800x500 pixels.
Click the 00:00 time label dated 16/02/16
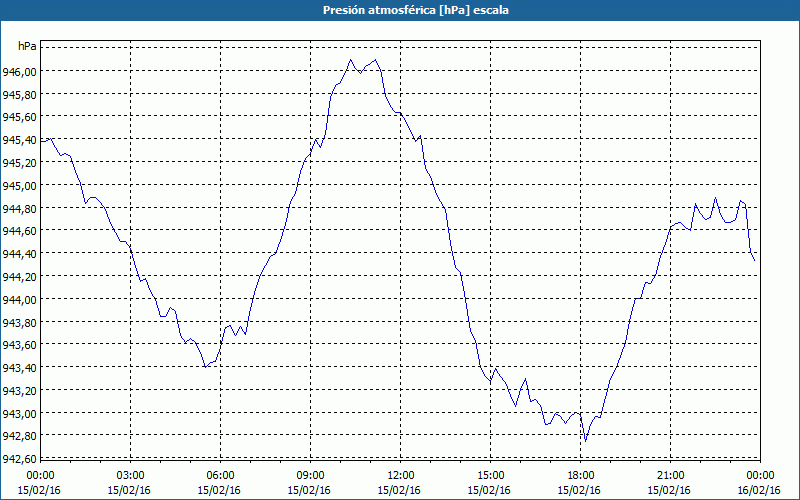(x=760, y=476)
